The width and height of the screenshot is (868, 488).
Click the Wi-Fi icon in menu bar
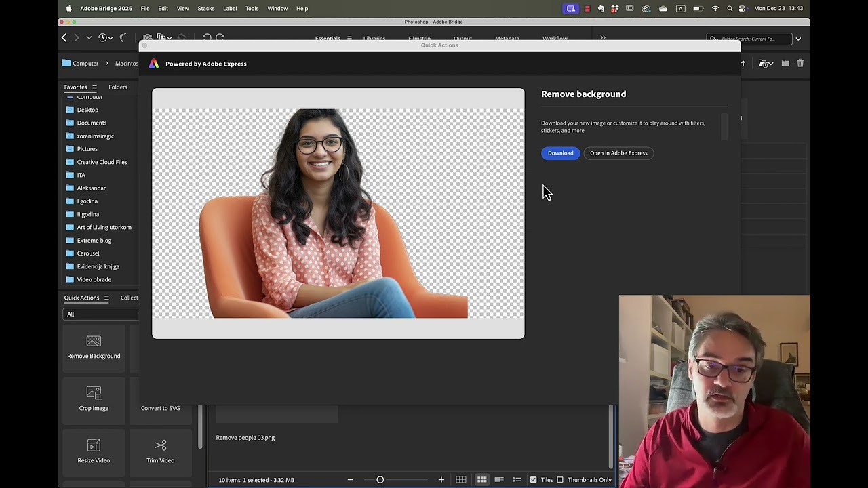point(715,8)
